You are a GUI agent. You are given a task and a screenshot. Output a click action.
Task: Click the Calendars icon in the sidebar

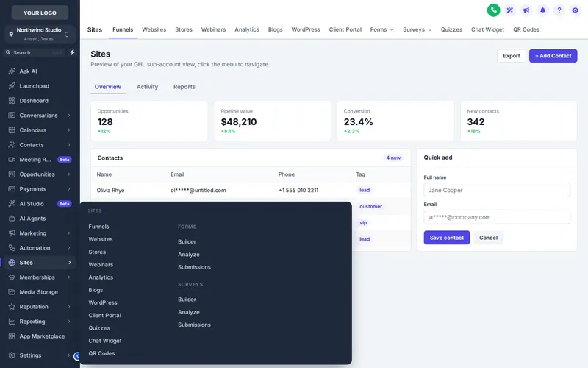click(12, 130)
